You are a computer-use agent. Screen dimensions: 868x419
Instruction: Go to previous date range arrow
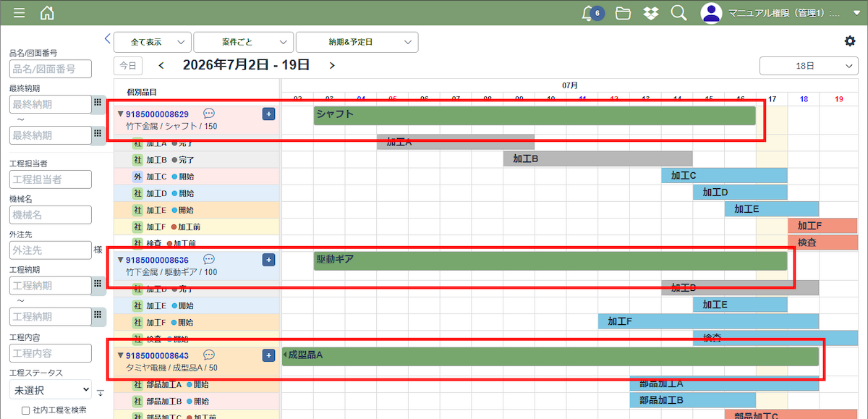pos(161,65)
